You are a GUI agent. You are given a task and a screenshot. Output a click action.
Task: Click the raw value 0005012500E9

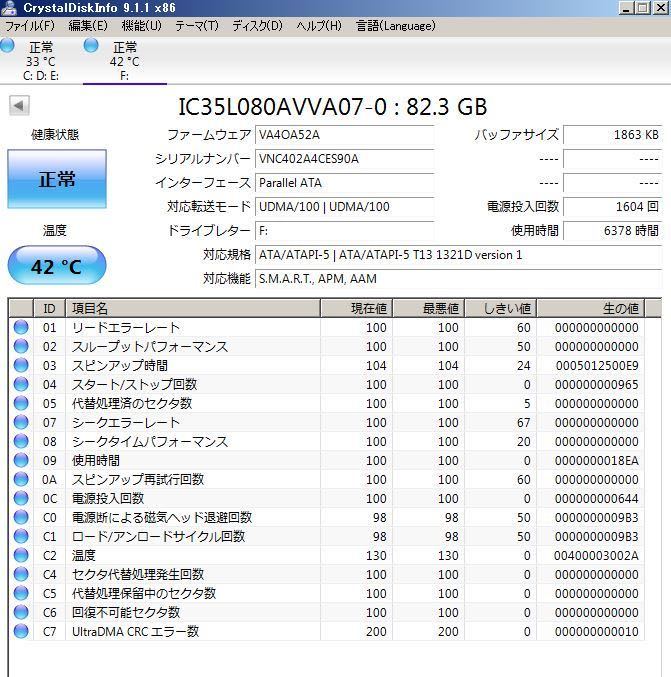[597, 366]
